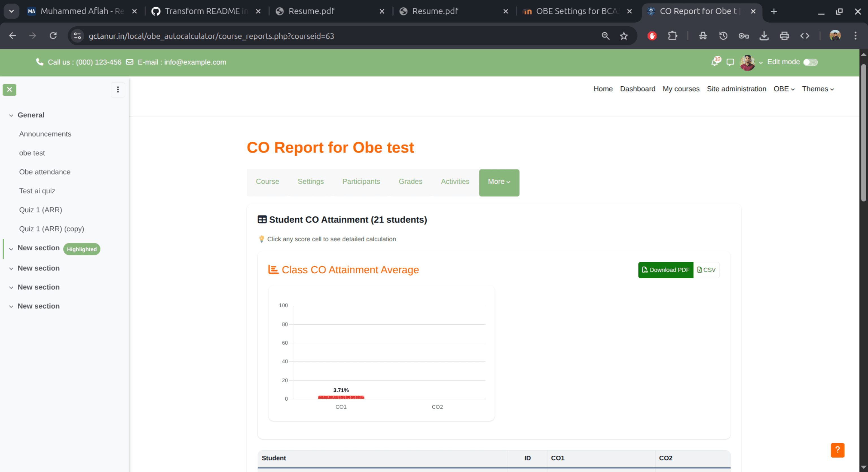Toggle the Edit mode switch
Viewport: 868px width, 472px height.
point(810,62)
